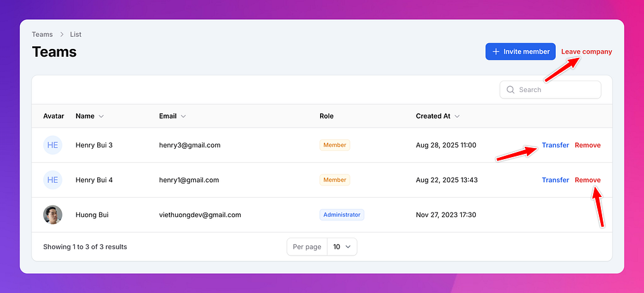Transfer ownership to Henry Bui 3
Viewport: 644px width, 293px height.
555,145
